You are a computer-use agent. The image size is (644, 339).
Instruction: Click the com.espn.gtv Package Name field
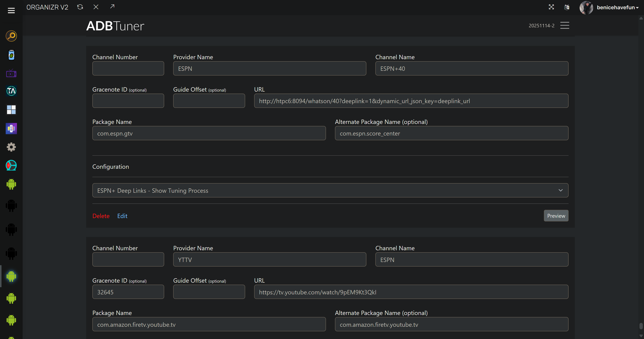209,133
